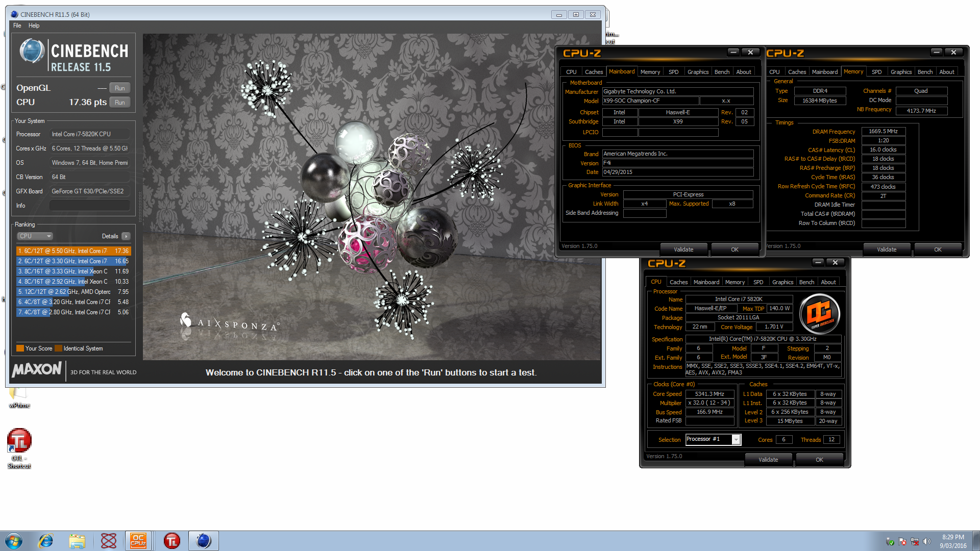The height and width of the screenshot is (551, 980).
Task: Click the red crossed-circle taskbar icon
Action: [108, 541]
